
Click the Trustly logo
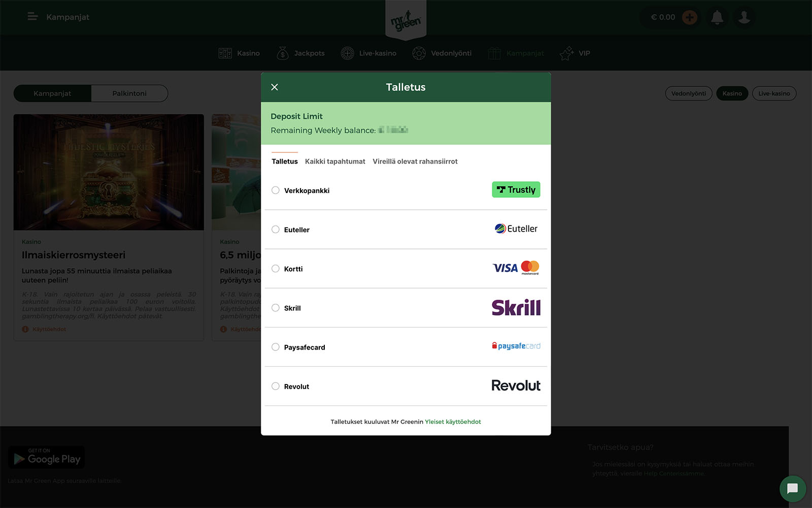pyautogui.click(x=516, y=189)
